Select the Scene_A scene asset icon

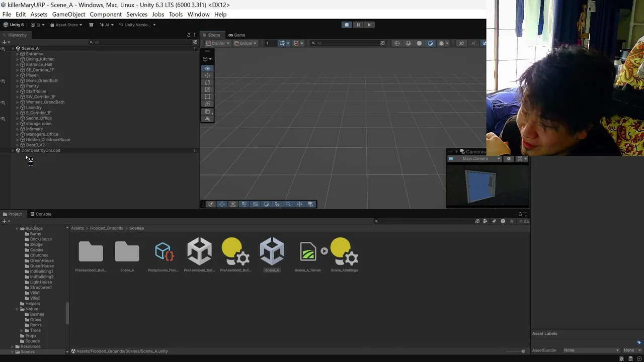pos(272,251)
